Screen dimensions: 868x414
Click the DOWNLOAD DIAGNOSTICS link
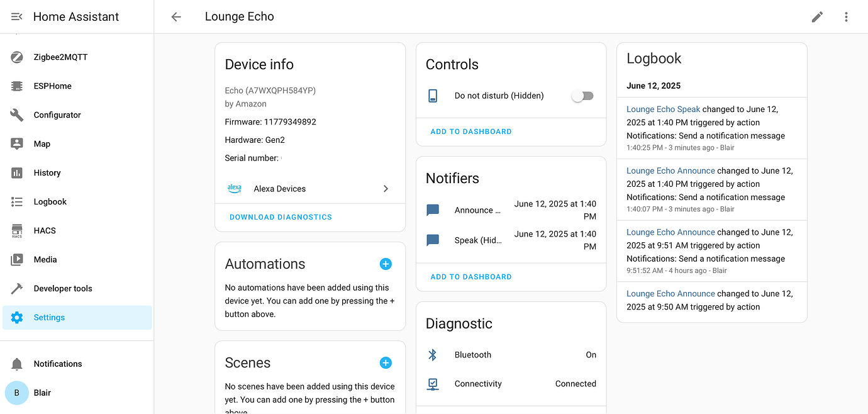click(280, 216)
